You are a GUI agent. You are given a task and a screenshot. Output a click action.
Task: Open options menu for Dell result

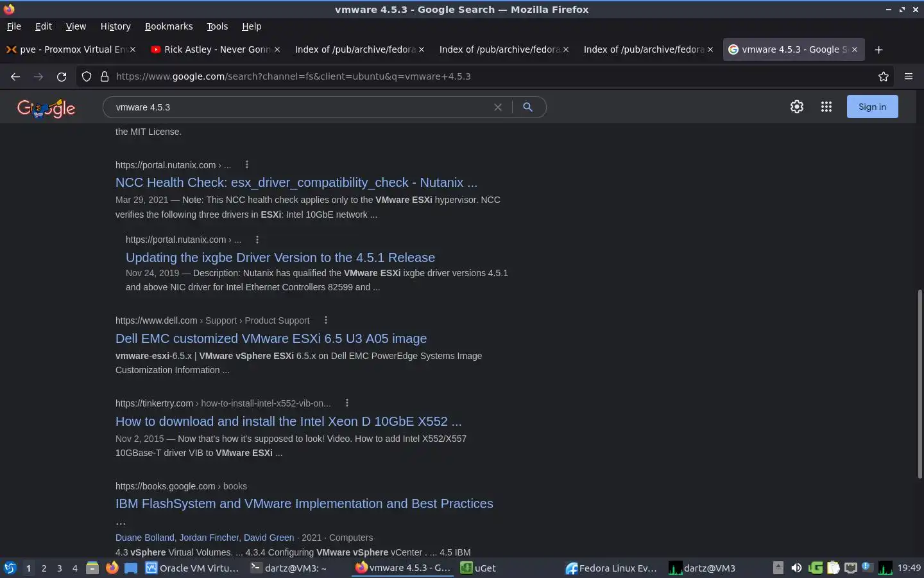326,320
